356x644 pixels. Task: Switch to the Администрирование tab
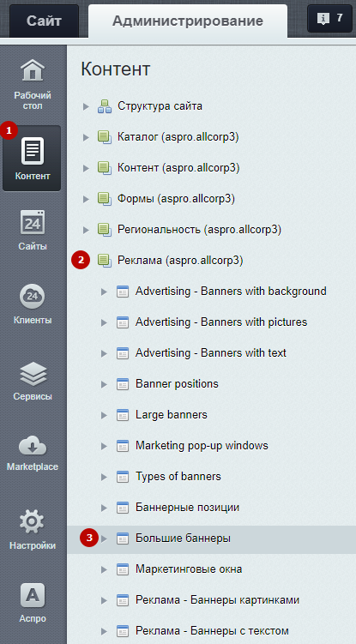tap(188, 21)
